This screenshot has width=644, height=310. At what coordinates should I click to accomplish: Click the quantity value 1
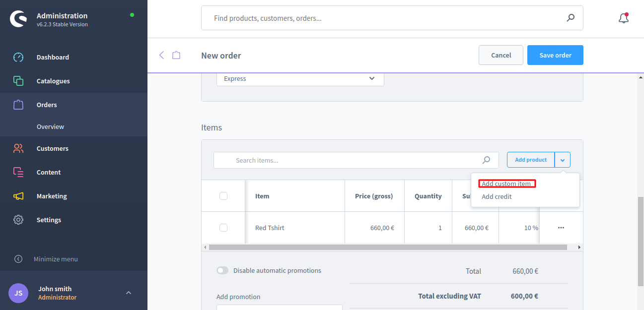click(x=440, y=228)
